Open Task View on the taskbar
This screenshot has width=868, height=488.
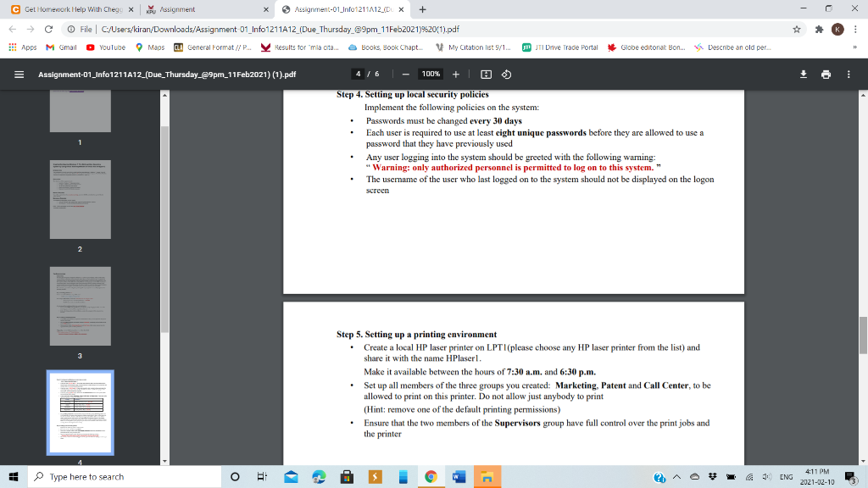tap(263, 477)
